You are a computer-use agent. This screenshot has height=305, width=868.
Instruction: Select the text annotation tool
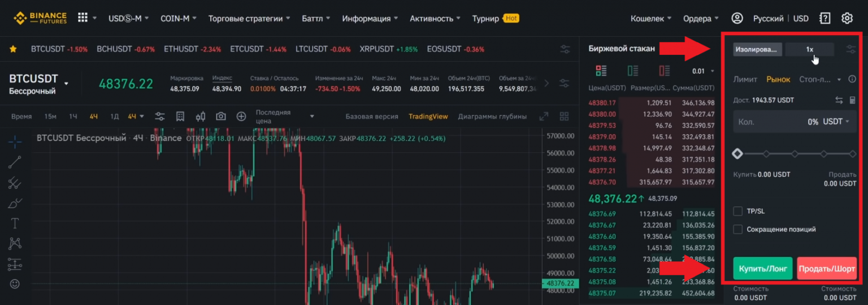(x=15, y=223)
